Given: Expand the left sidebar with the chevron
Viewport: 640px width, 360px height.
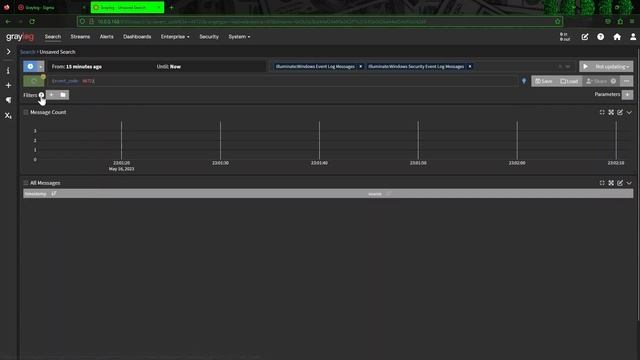Looking at the screenshot, I should coord(8,52).
